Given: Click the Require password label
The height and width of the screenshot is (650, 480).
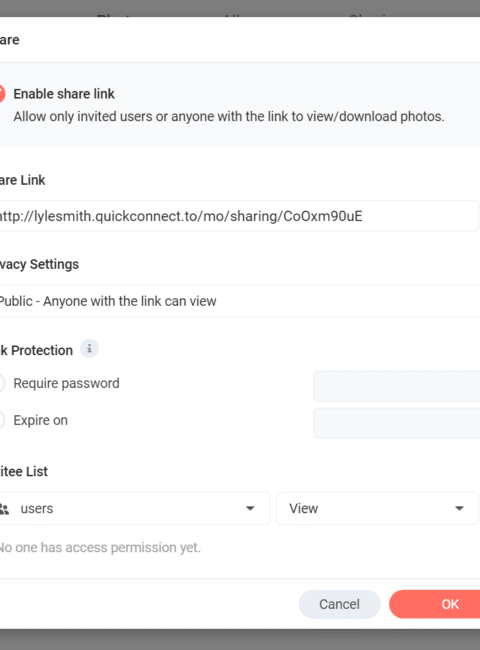Looking at the screenshot, I should [66, 383].
